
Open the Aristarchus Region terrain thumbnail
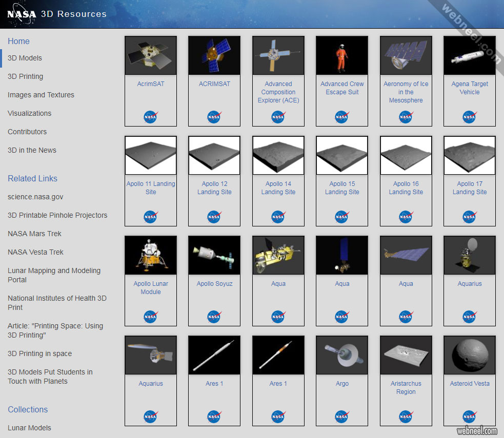point(406,355)
